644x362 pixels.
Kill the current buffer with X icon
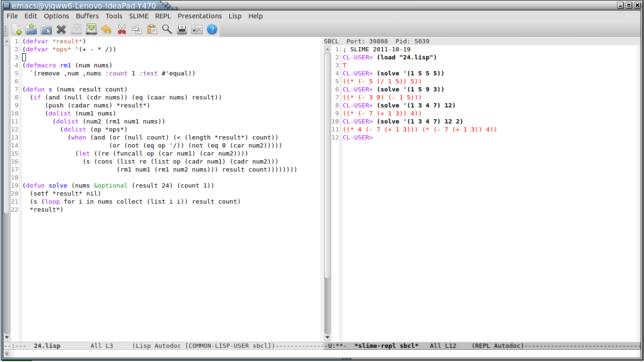(x=61, y=29)
